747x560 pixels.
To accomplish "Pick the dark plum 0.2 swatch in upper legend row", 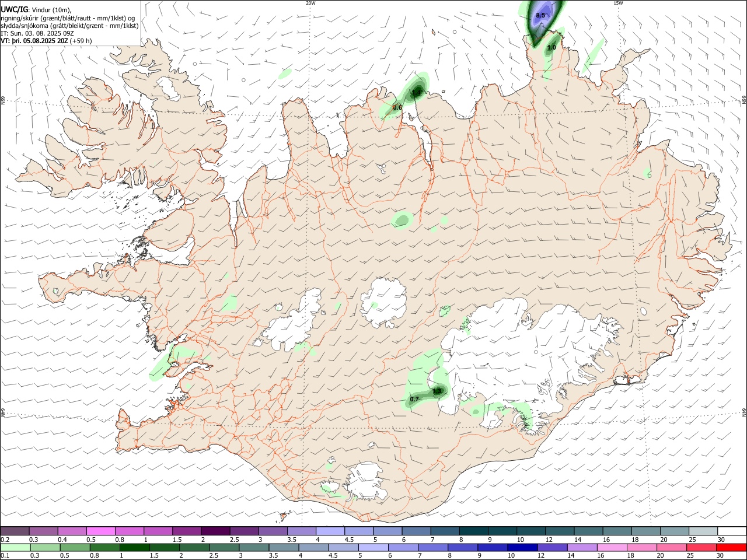I will (15, 531).
